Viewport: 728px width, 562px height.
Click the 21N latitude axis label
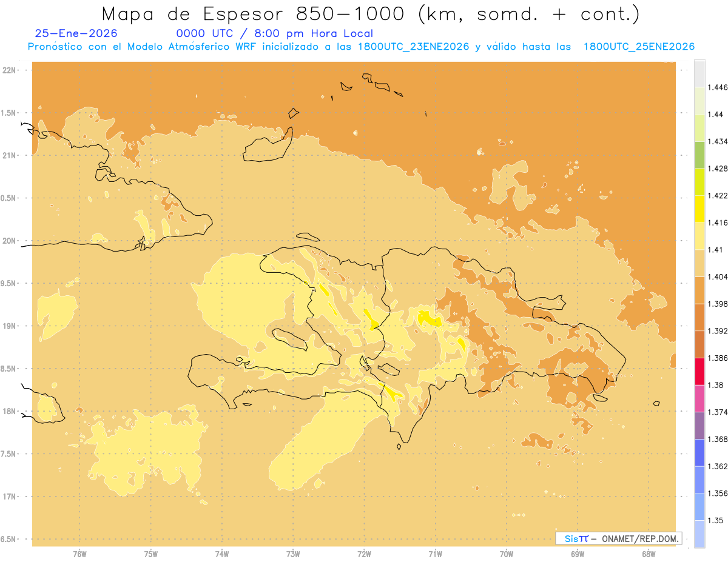pyautogui.click(x=10, y=156)
